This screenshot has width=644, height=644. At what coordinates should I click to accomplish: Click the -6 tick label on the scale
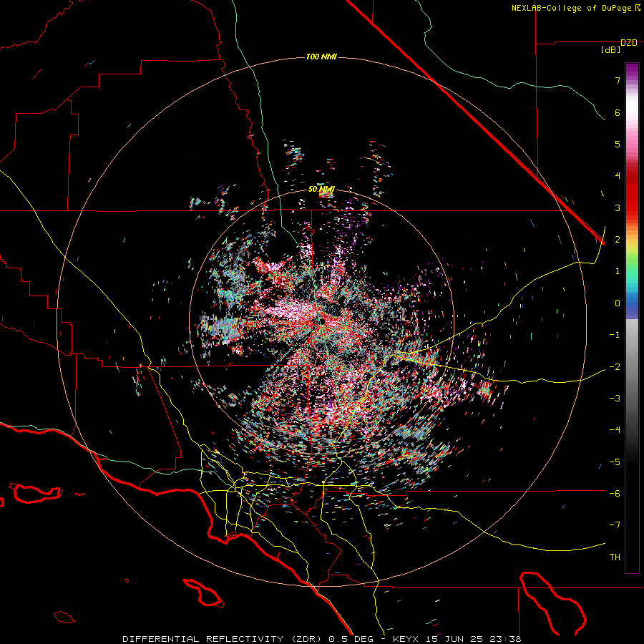click(615, 494)
